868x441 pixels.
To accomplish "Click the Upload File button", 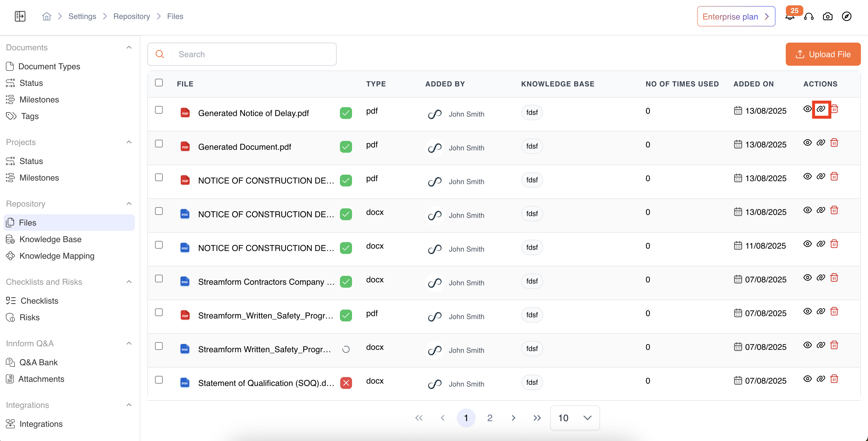I will (823, 54).
